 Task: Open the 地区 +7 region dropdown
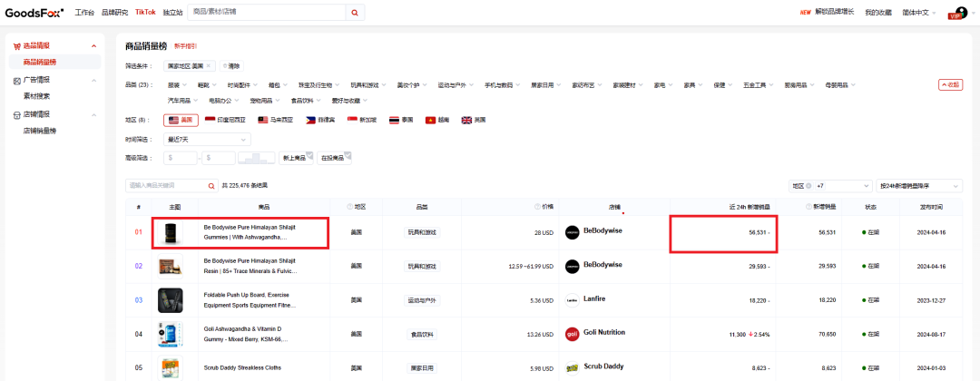click(830, 186)
